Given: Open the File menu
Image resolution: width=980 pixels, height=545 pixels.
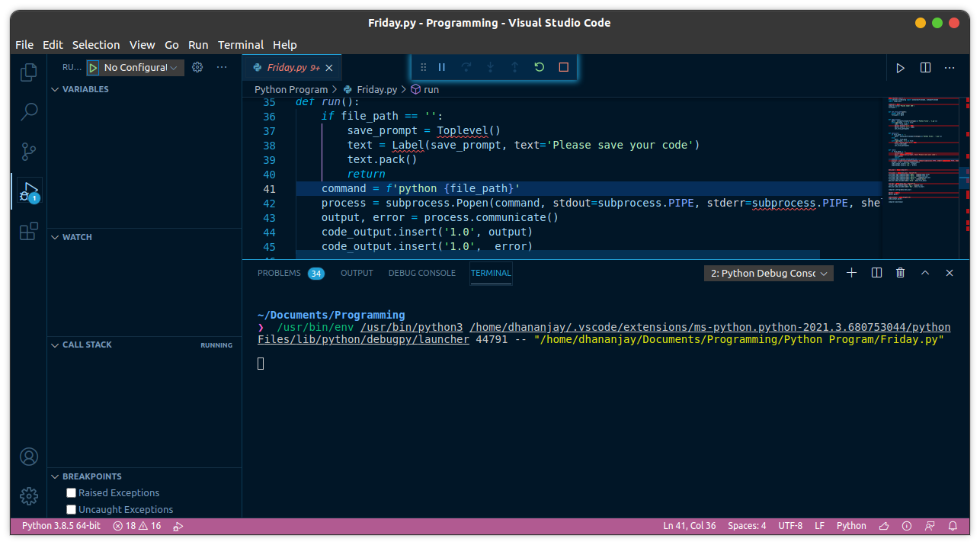Looking at the screenshot, I should [x=24, y=45].
